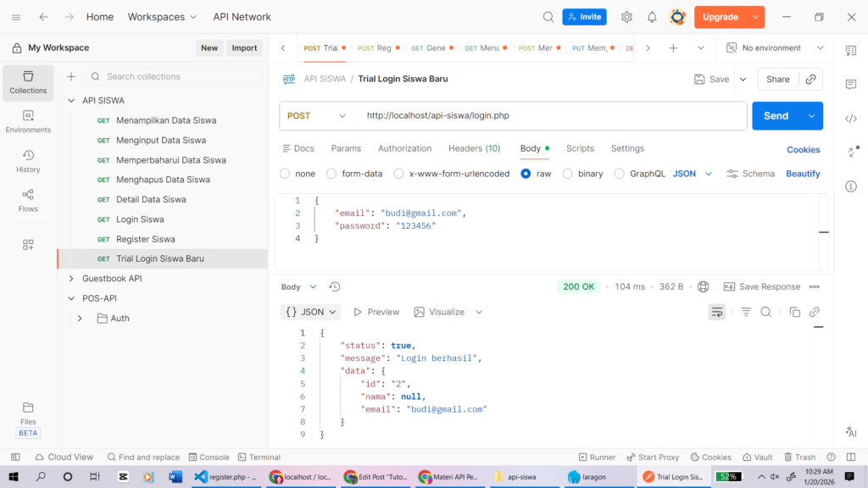Click the response history clock icon
868x488 pixels.
click(x=335, y=287)
